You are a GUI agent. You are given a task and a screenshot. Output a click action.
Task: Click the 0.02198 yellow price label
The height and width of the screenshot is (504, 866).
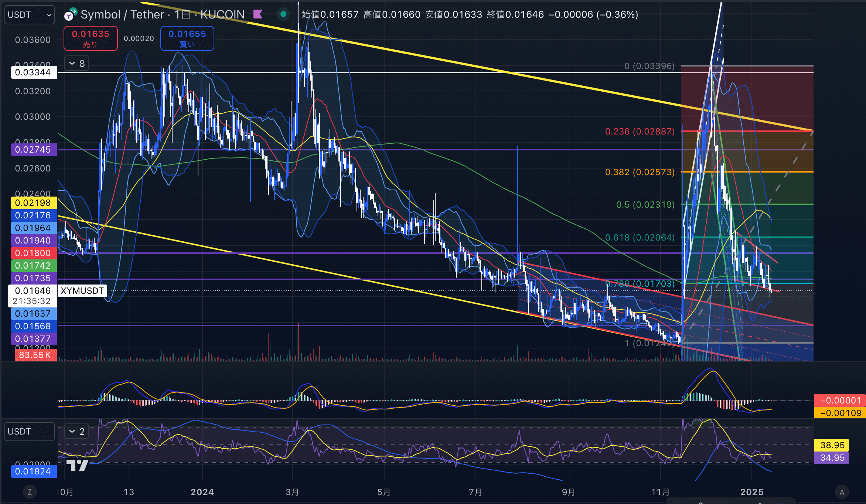tap(34, 203)
